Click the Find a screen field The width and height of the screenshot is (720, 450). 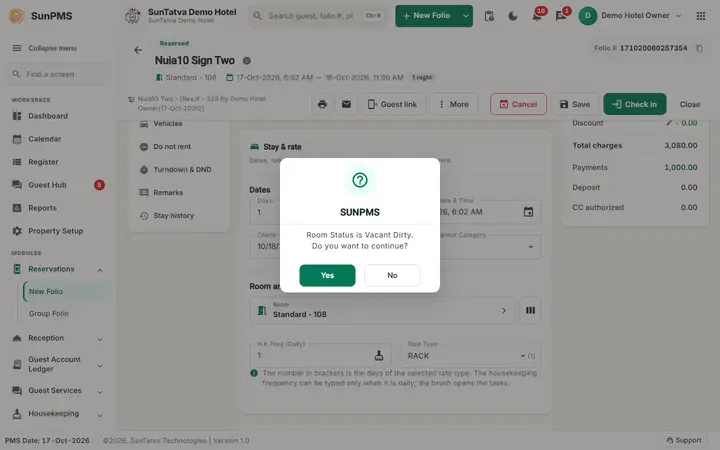58,74
